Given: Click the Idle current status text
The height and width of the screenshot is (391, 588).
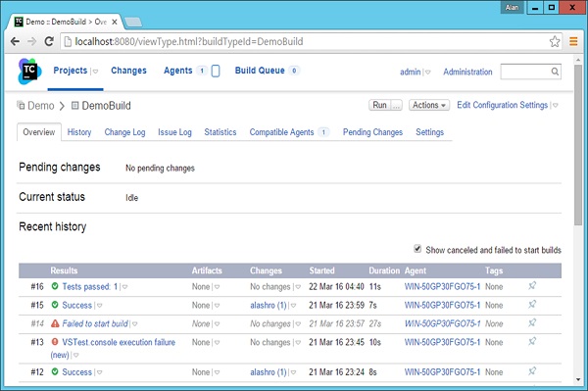Looking at the screenshot, I should [x=131, y=198].
